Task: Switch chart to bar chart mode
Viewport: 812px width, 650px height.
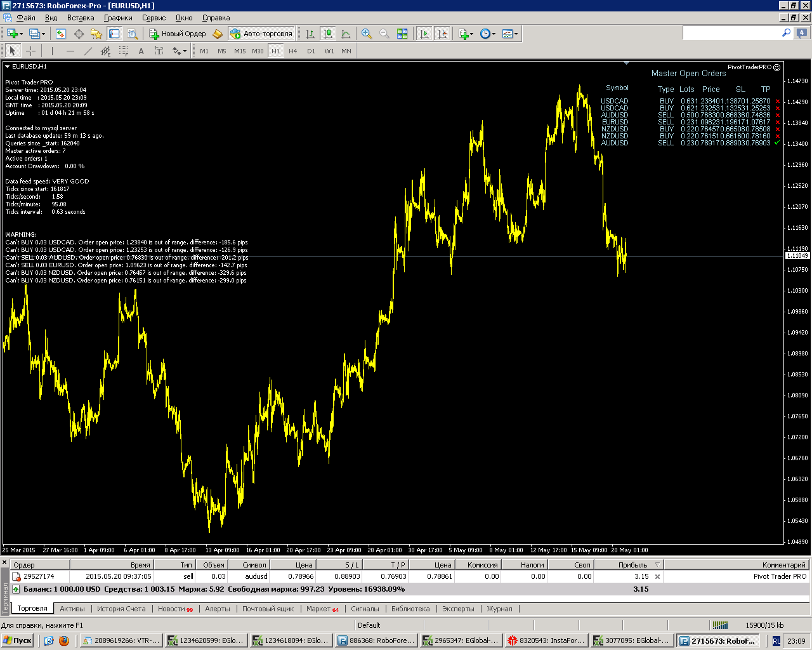Action: [310, 34]
